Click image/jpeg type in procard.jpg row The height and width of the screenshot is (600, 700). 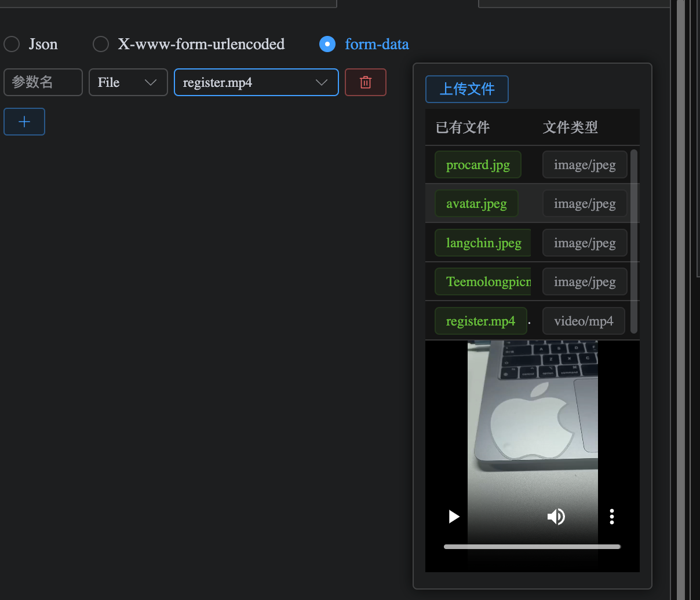click(x=585, y=165)
